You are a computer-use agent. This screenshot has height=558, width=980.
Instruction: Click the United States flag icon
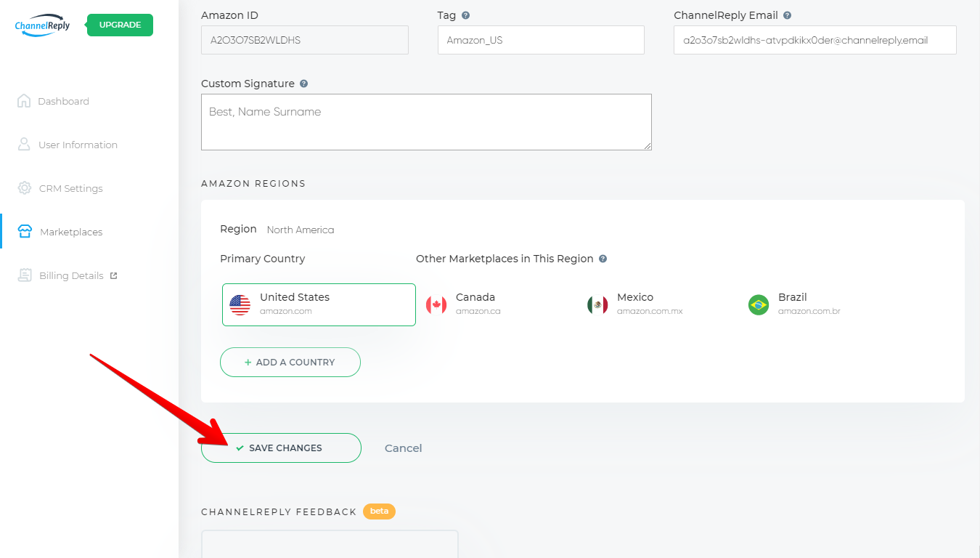click(240, 305)
